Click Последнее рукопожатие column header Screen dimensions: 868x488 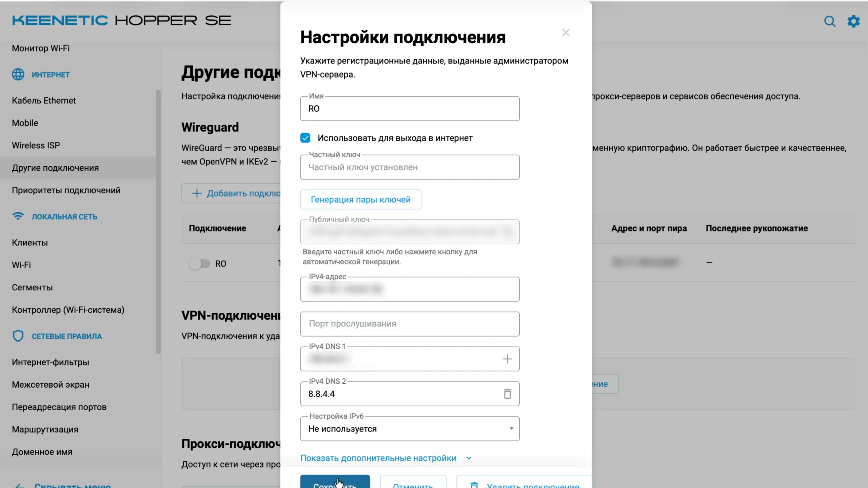[x=757, y=228]
